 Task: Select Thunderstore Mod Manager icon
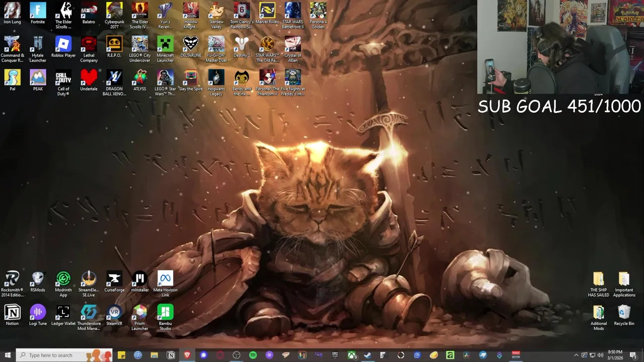[x=89, y=318]
